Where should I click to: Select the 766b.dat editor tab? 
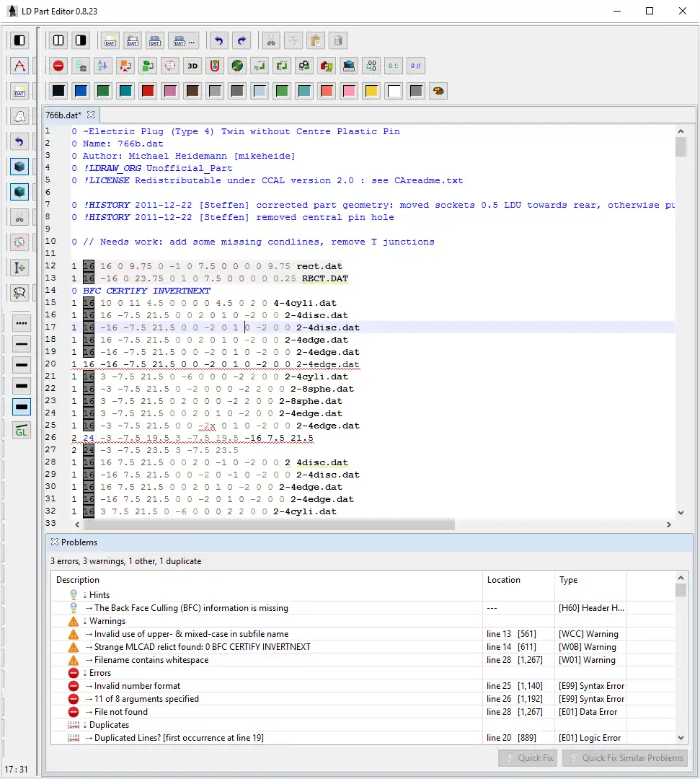click(x=63, y=115)
